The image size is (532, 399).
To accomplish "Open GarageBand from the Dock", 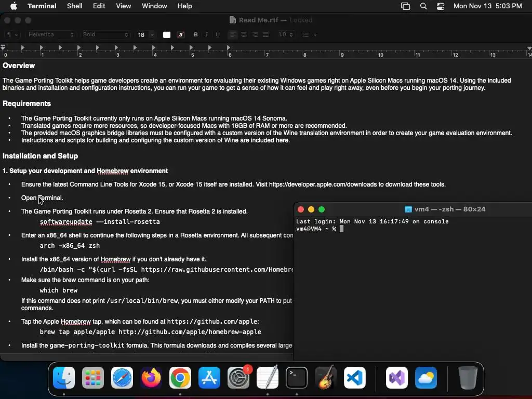I will pos(326,378).
